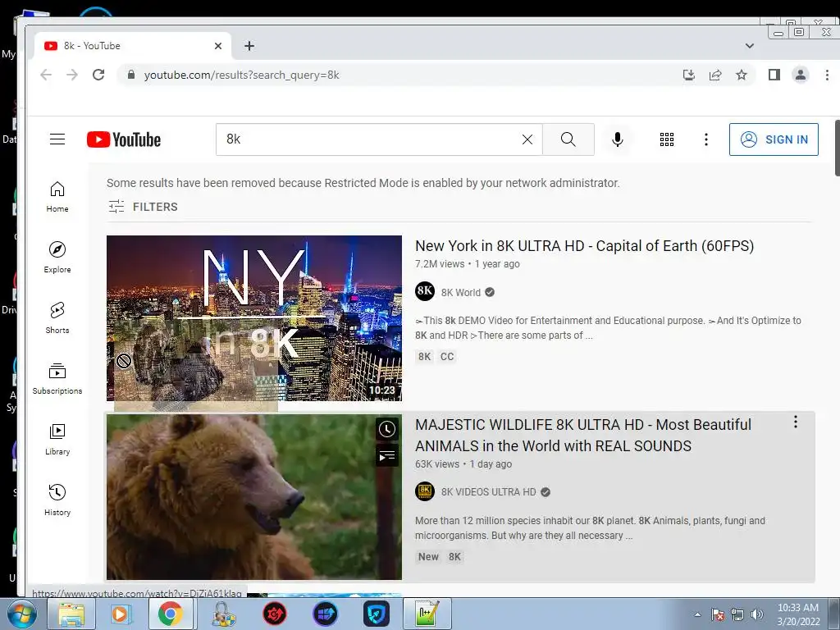Visit the 8K World channel link
The width and height of the screenshot is (840, 630).
[x=461, y=293]
